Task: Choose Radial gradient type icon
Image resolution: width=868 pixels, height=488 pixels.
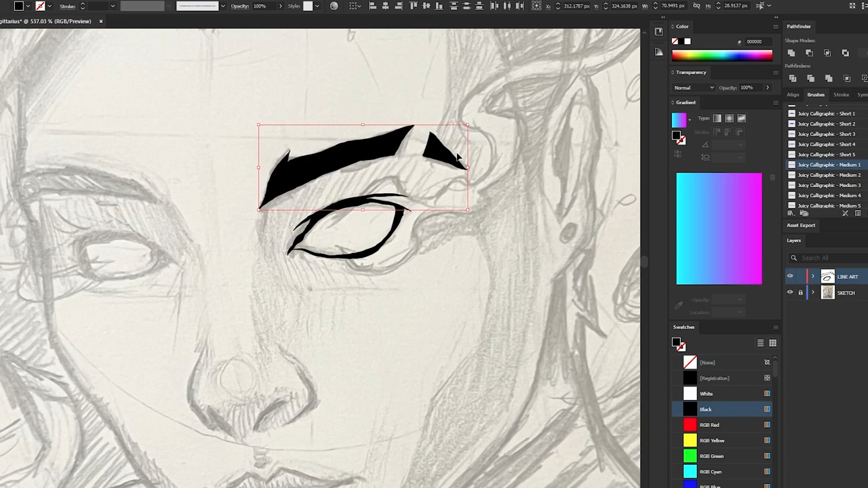Action: 729,119
